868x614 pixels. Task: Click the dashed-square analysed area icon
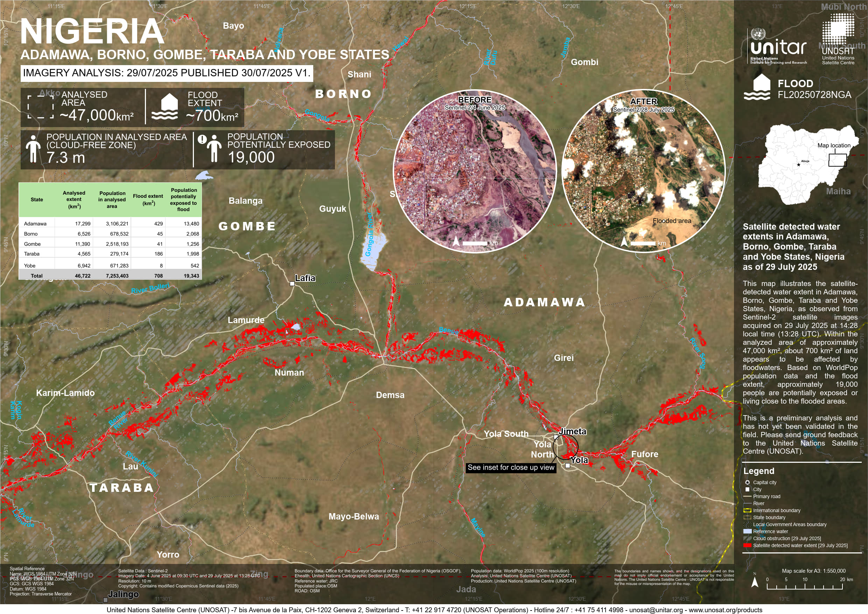pyautogui.click(x=41, y=107)
